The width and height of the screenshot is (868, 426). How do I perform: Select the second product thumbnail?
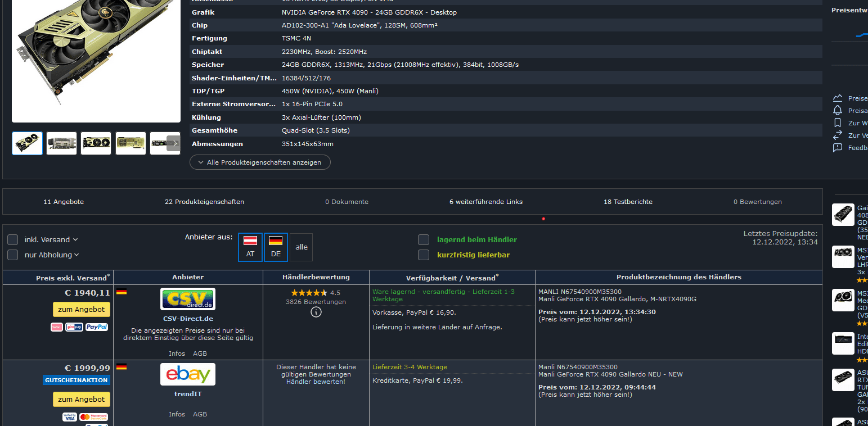click(62, 143)
